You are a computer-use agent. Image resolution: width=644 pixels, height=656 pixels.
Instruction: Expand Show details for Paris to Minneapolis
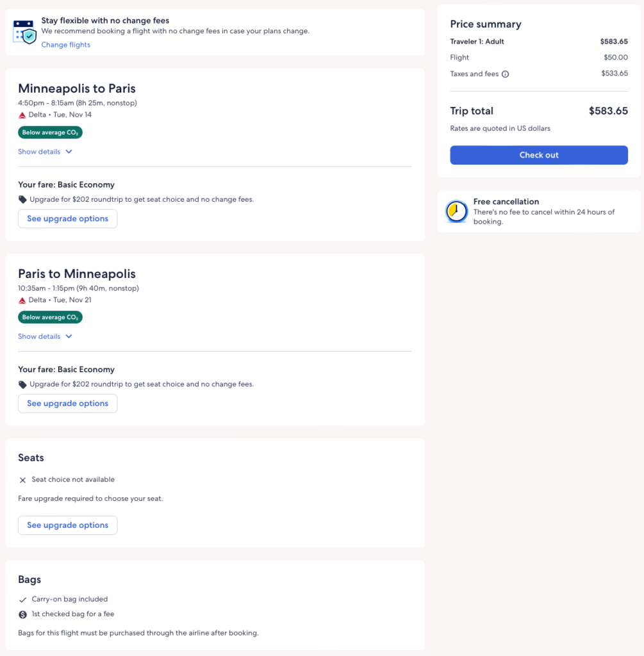pos(45,336)
